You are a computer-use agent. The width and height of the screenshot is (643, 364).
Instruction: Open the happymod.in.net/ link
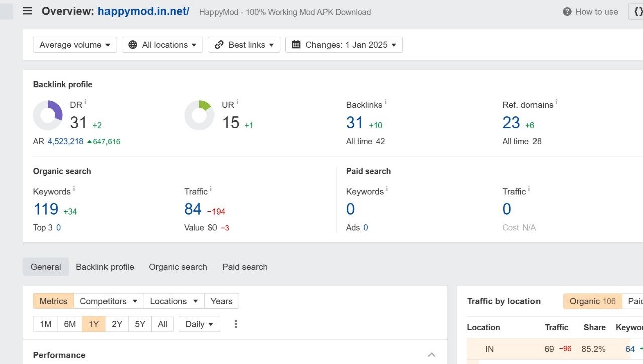[x=144, y=11]
